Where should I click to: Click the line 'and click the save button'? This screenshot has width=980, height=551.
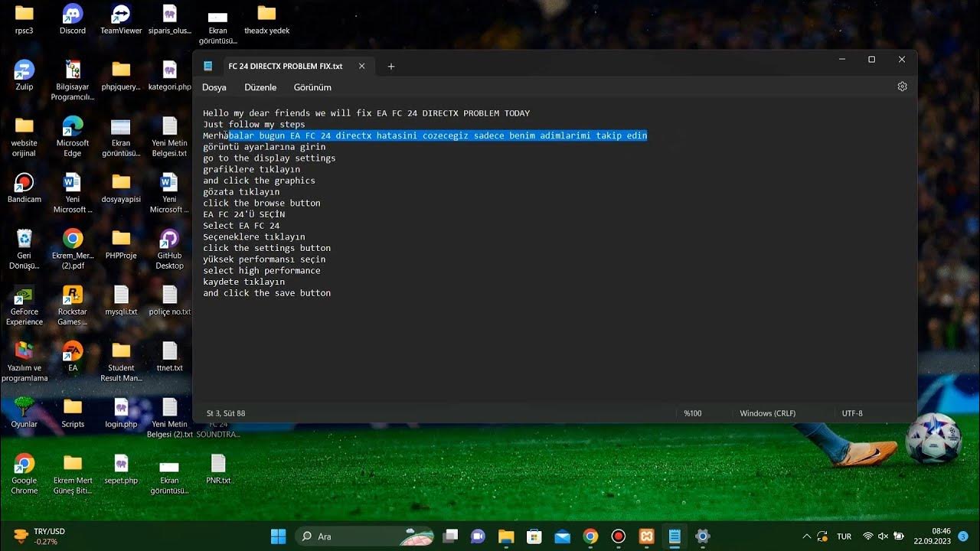coord(266,293)
